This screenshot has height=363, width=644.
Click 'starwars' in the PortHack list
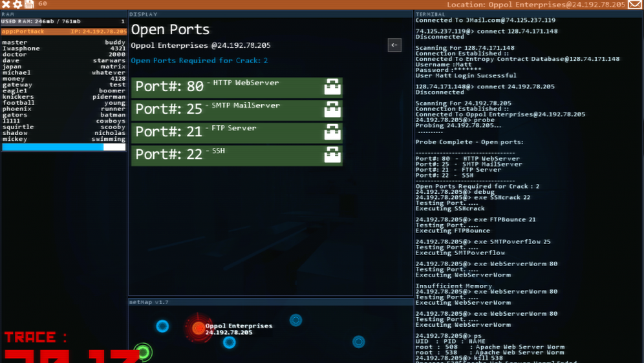(109, 60)
